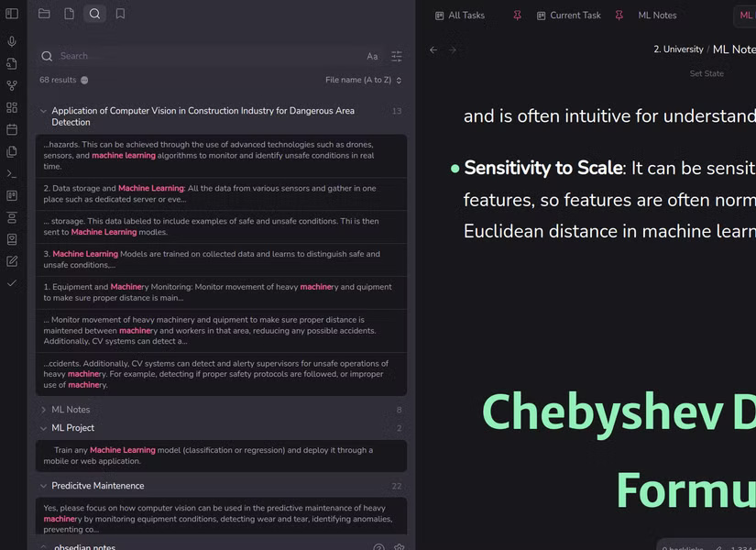This screenshot has height=550, width=756.
Task: Select the ML Notes tab
Action: pos(657,15)
